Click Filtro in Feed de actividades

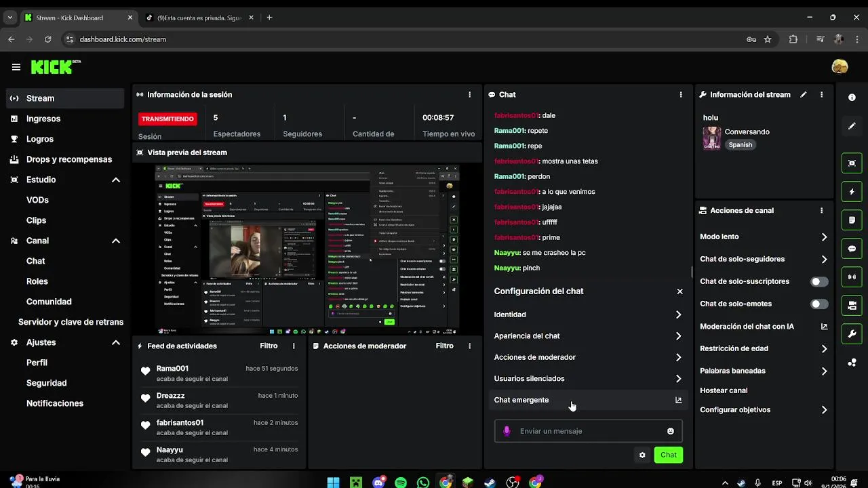[x=269, y=346]
